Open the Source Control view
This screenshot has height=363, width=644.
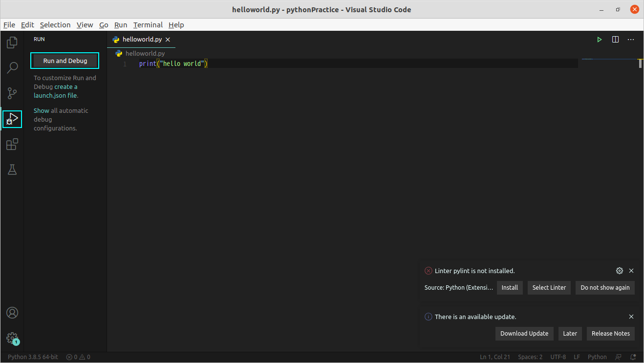pos(12,93)
